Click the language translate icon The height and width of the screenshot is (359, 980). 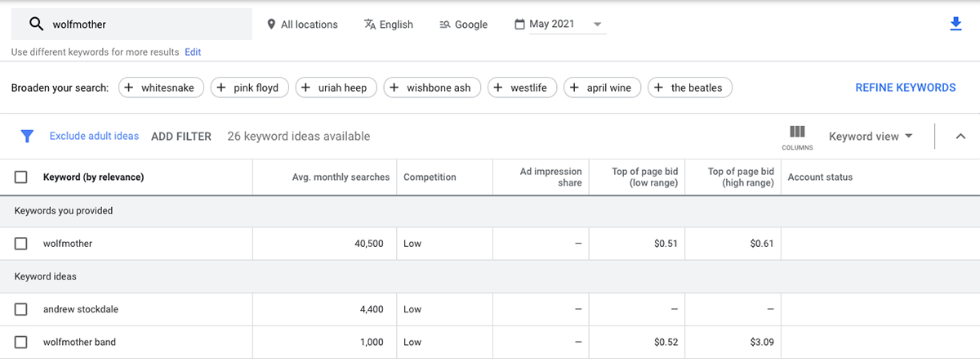point(370,25)
